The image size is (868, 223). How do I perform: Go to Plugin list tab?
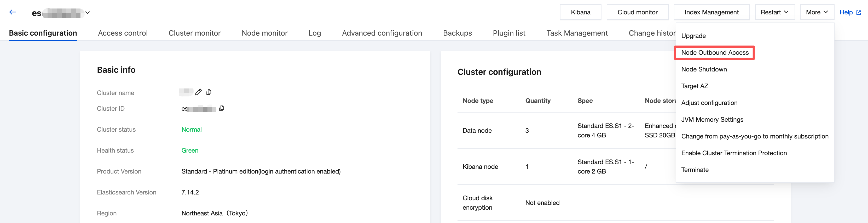pos(509,33)
